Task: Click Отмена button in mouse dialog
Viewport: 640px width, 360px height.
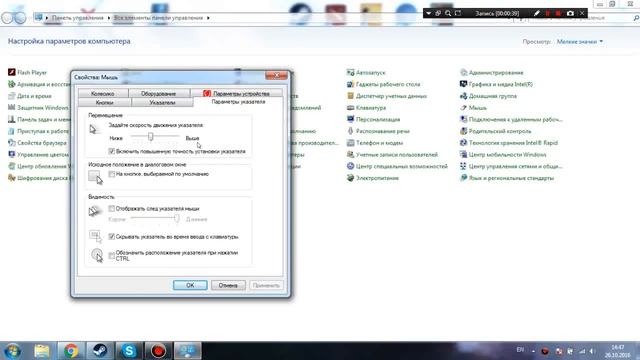Action: tap(228, 285)
